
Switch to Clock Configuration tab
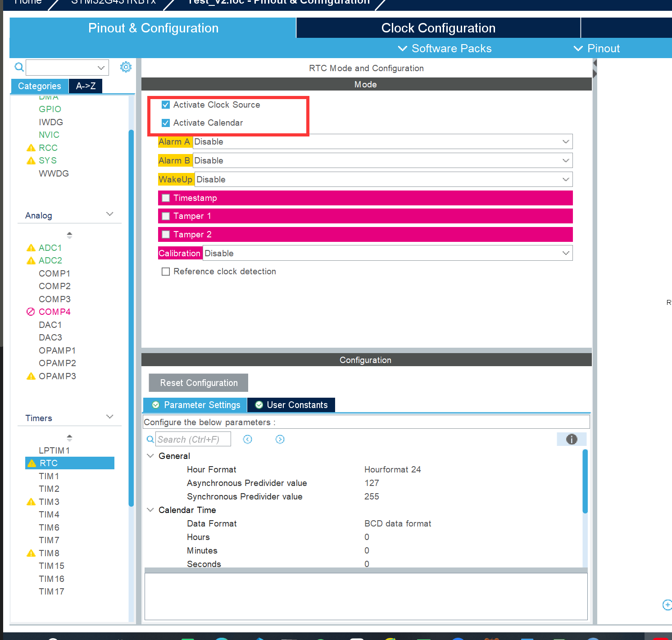coord(438,28)
